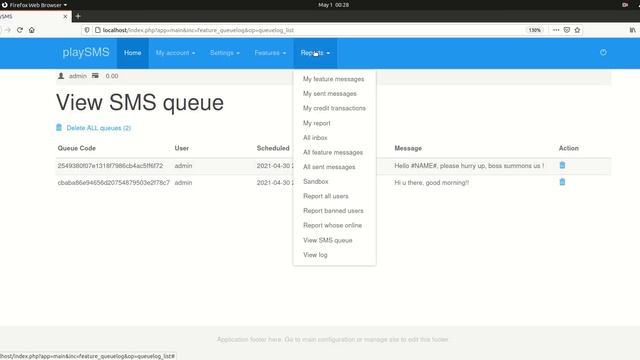Click the User column header
The image size is (640, 360).
182,148
